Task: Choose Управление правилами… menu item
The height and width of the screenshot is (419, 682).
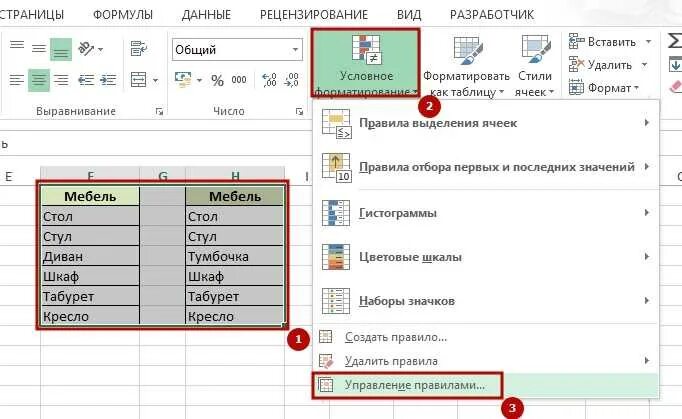Action: [x=486, y=385]
